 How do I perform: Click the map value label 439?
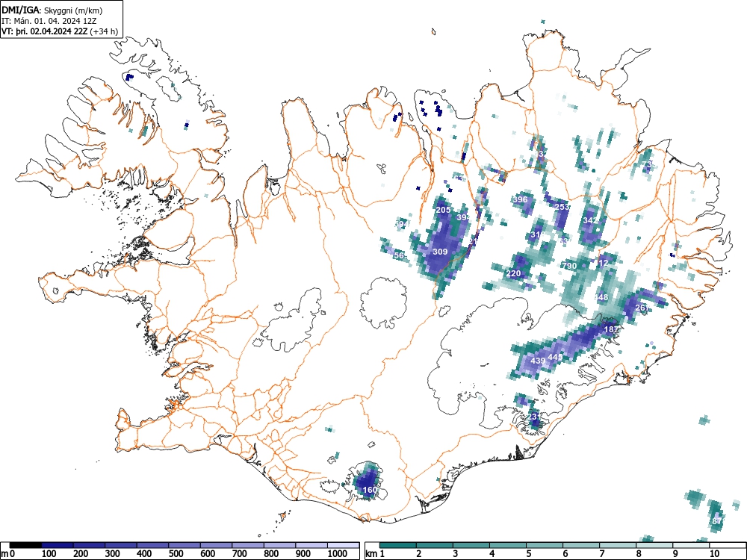point(537,361)
